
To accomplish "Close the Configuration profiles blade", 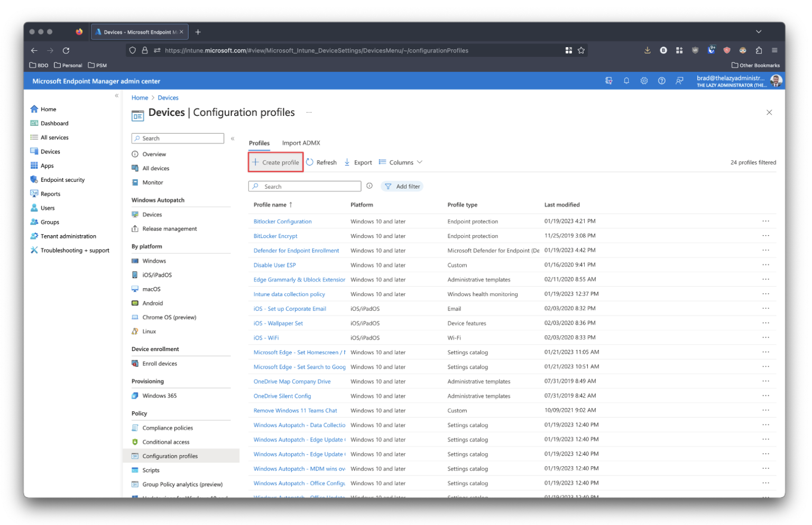I will pyautogui.click(x=769, y=113).
